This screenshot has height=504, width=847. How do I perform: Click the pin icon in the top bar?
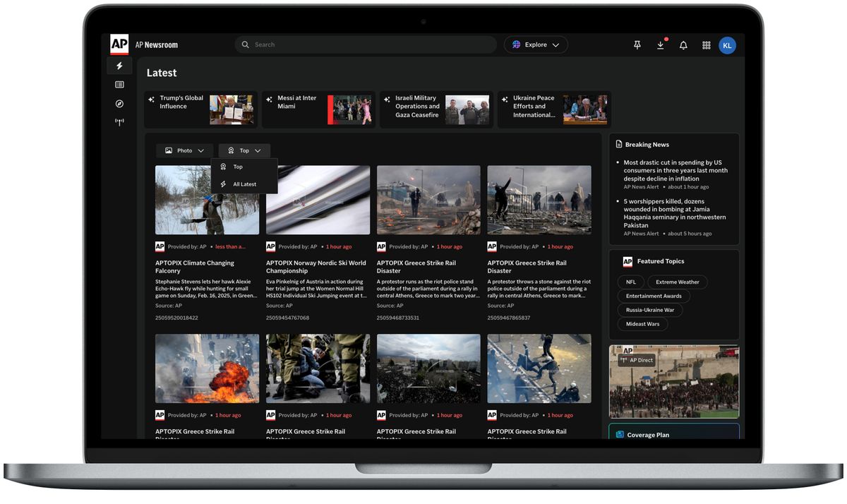click(637, 44)
